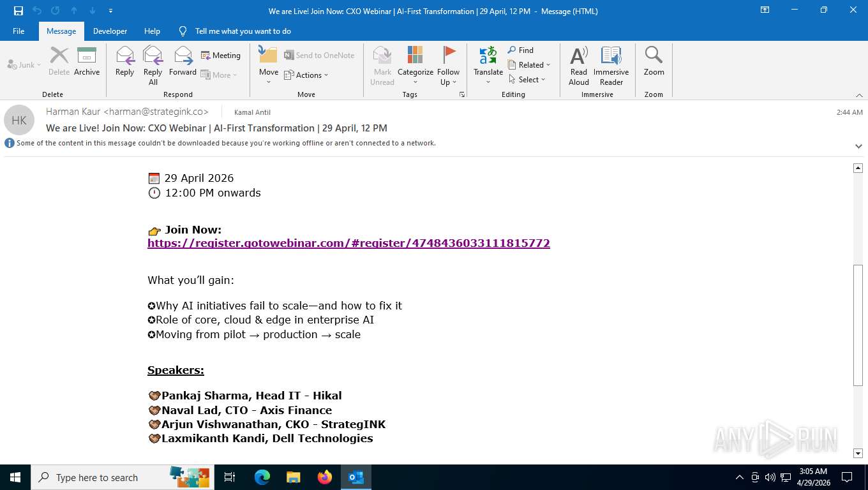Click Reply All

153,65
